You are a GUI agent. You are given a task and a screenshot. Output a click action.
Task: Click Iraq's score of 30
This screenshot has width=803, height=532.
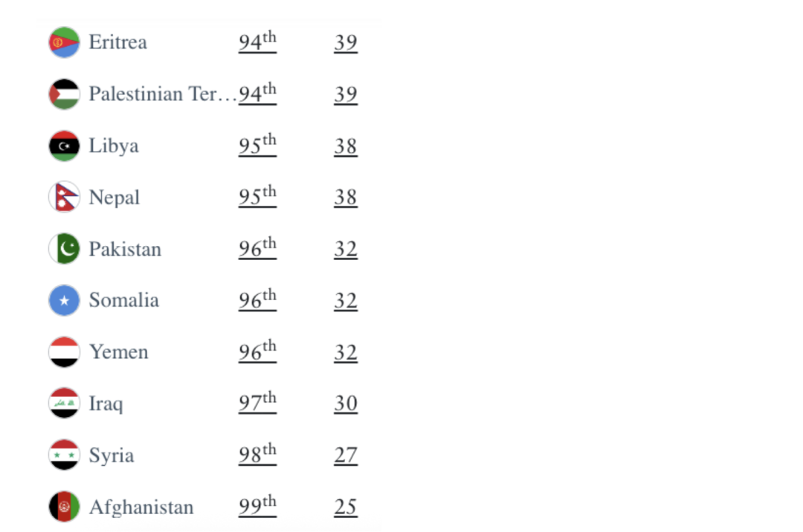(346, 403)
